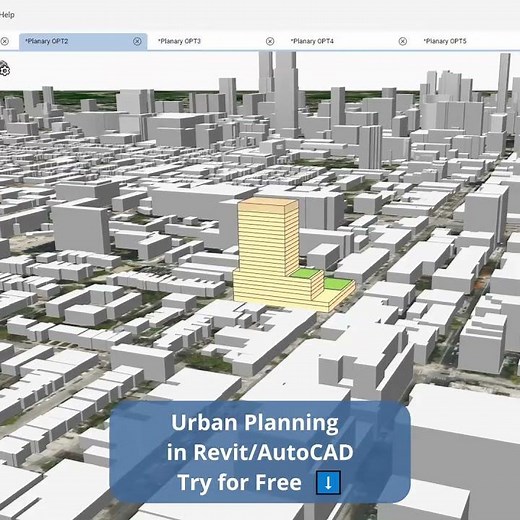Screen dimensions: 520x520
Task: Open the Help menu
Action: [7, 15]
